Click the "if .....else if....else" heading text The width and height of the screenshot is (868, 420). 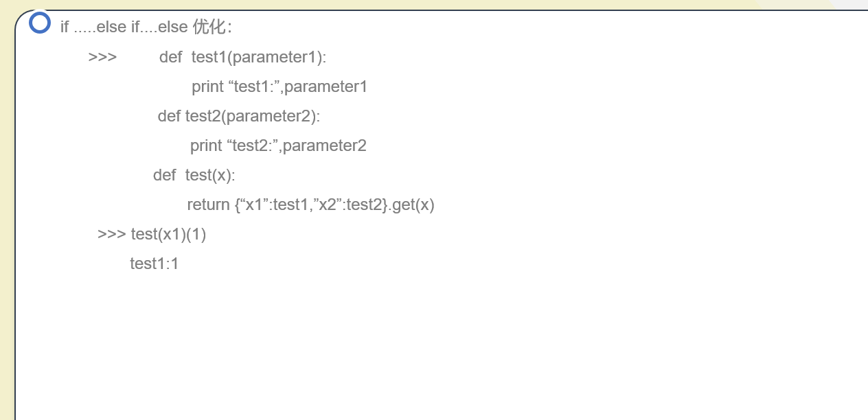click(124, 27)
